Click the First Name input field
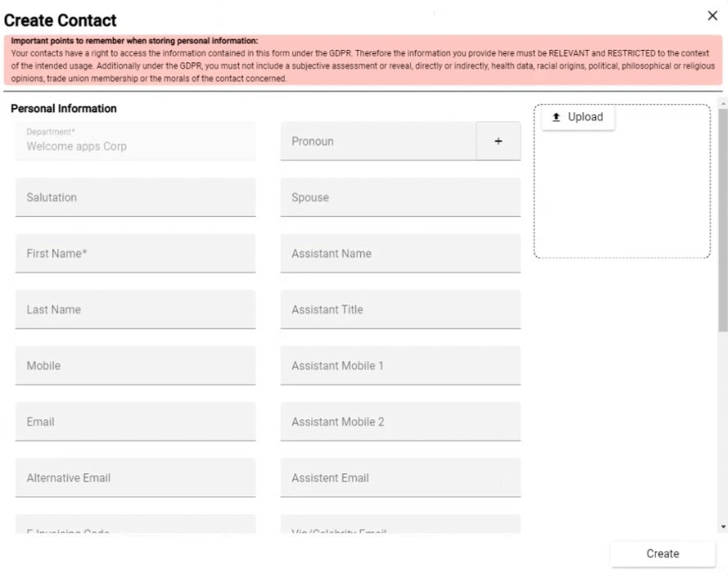The image size is (728, 575). pyautogui.click(x=136, y=254)
